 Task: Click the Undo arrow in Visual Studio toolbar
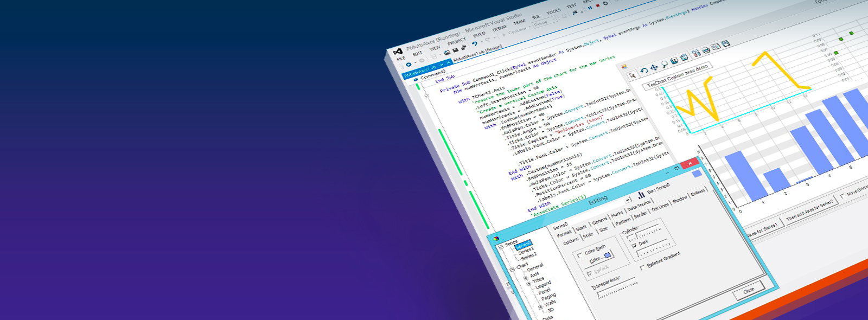pos(475,44)
